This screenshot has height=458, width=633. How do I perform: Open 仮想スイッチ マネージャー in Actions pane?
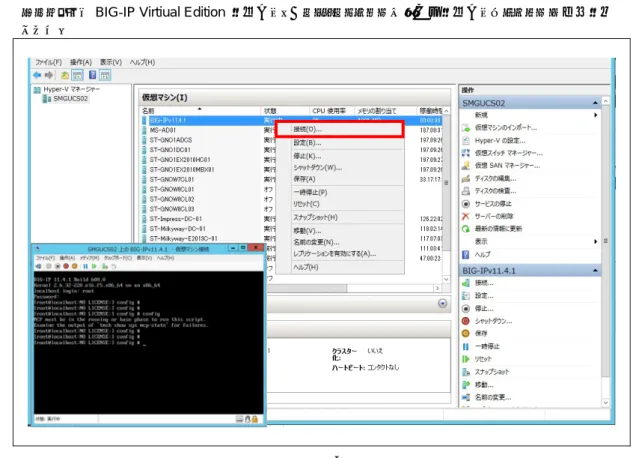(509, 153)
